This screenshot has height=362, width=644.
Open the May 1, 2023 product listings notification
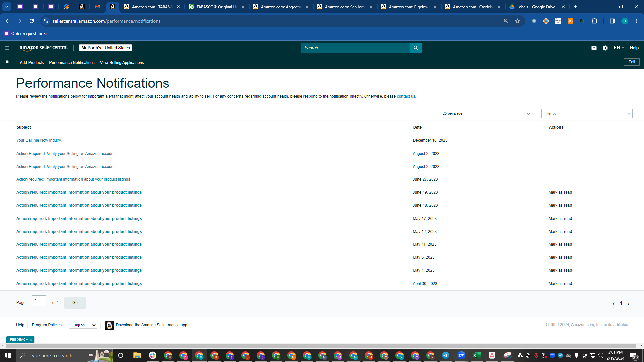tap(79, 270)
